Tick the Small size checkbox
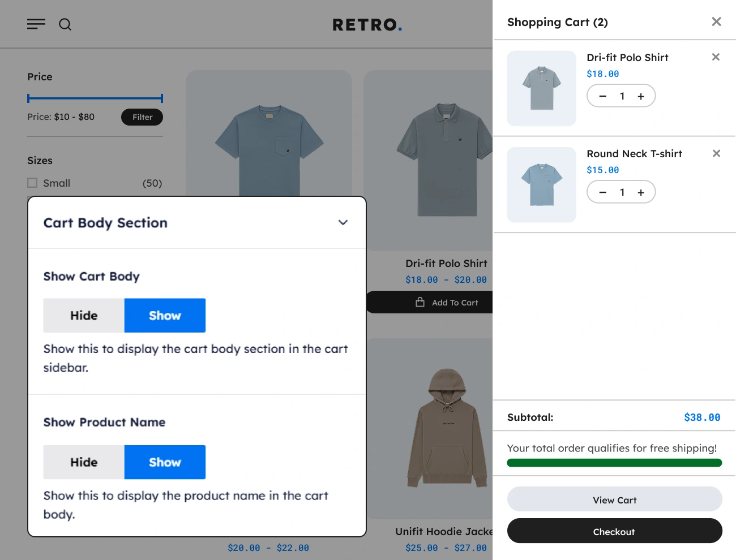Viewport: 736px width, 560px height. [x=32, y=183]
